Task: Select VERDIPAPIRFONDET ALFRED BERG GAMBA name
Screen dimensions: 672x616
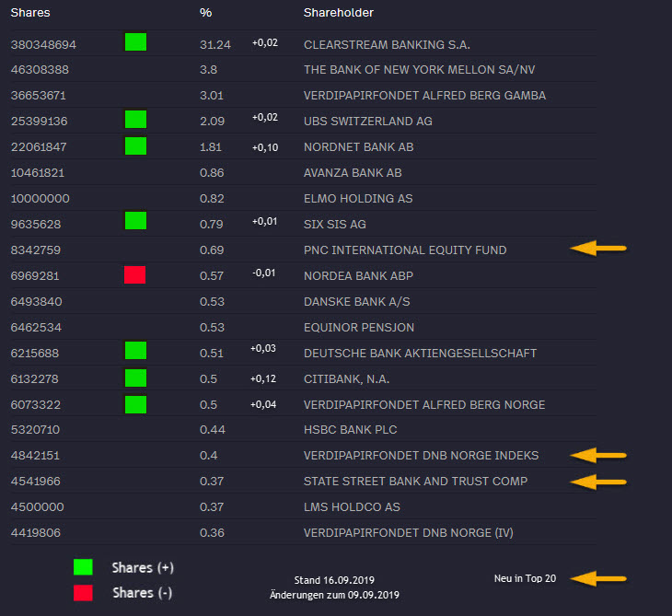Action: click(424, 95)
